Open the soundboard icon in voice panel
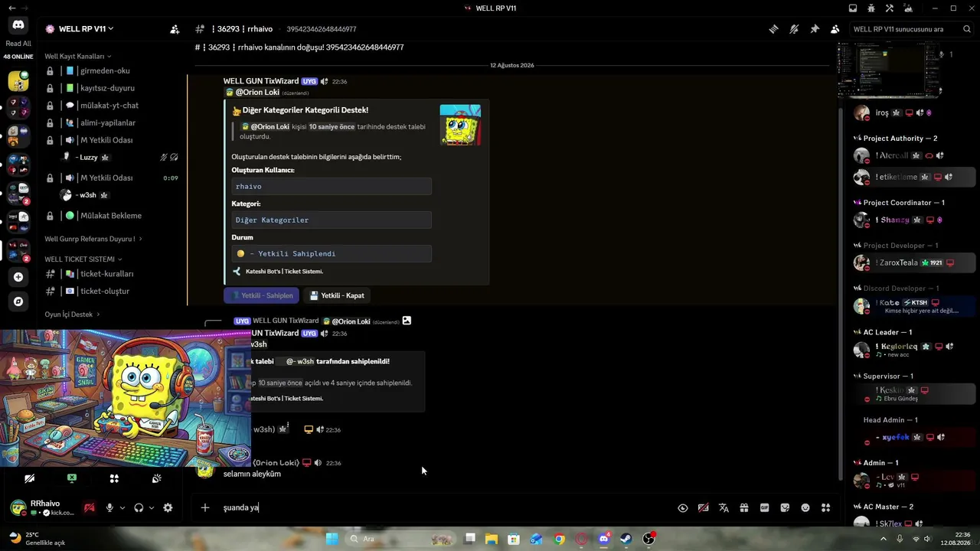Image resolution: width=980 pixels, height=551 pixels. [156, 478]
